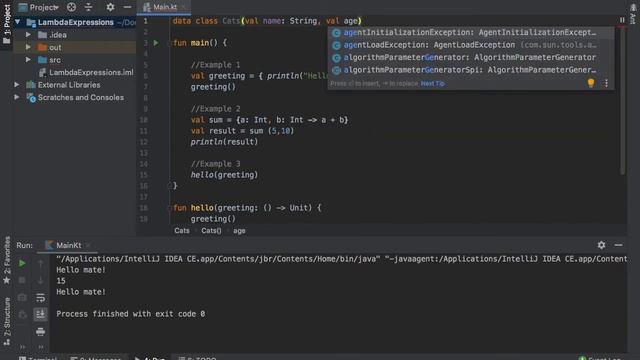Choose agentLoadException completion suggestion
The height and width of the screenshot is (360, 640).
coord(470,45)
